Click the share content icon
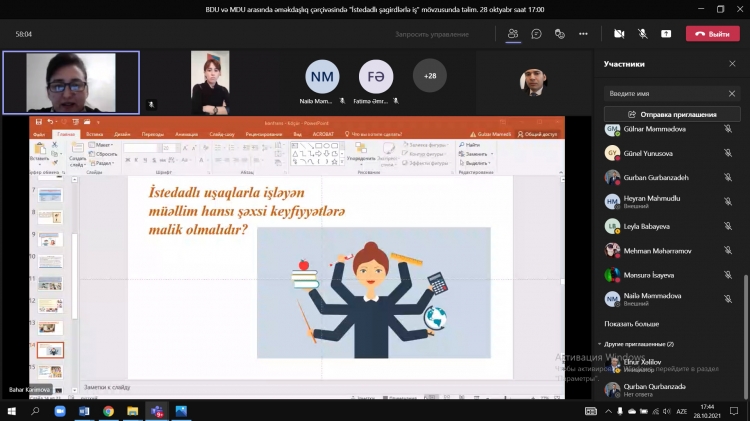 [x=666, y=33]
